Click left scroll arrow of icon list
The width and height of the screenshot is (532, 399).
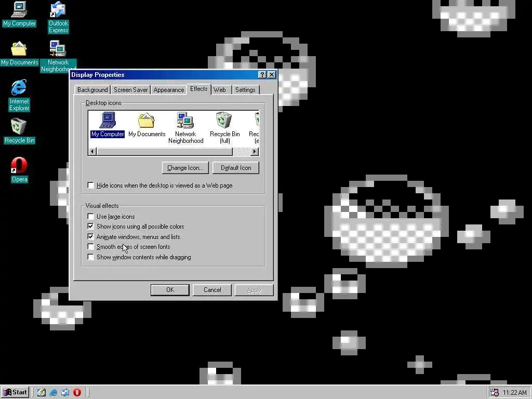(92, 151)
